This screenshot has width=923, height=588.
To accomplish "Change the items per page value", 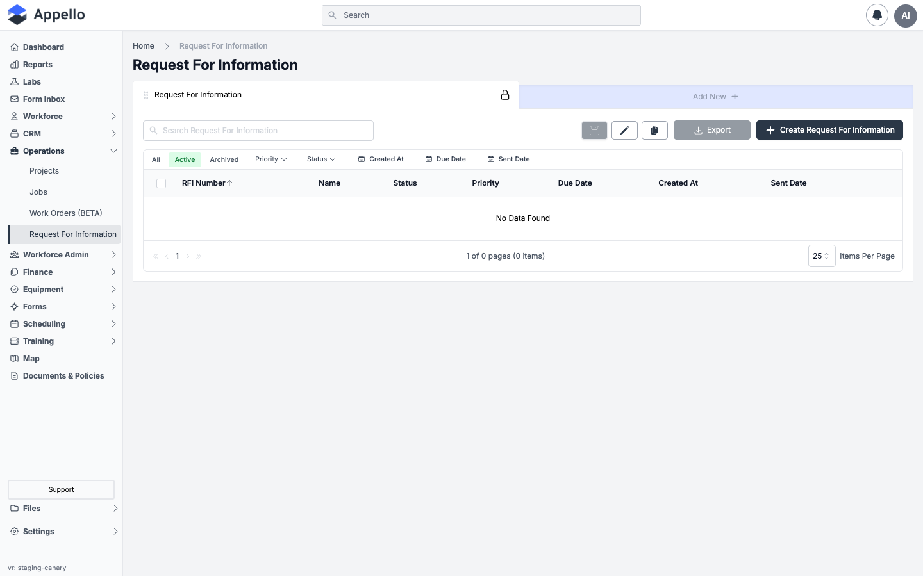I will click(x=821, y=256).
